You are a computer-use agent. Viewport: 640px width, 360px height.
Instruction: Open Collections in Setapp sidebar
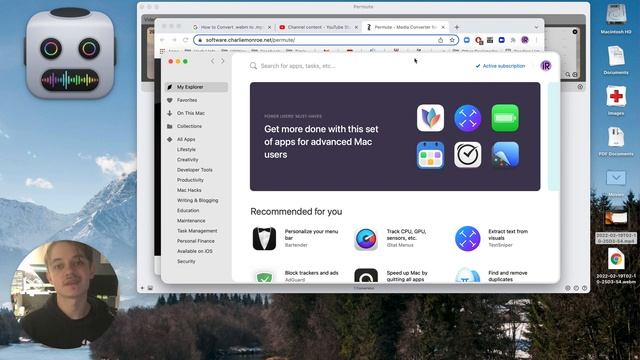pyautogui.click(x=189, y=126)
